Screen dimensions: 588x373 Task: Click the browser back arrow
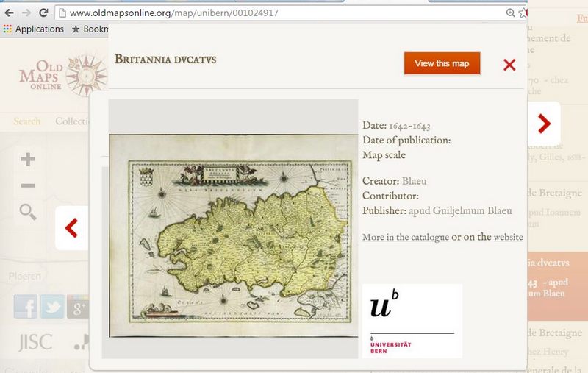[x=9, y=13]
